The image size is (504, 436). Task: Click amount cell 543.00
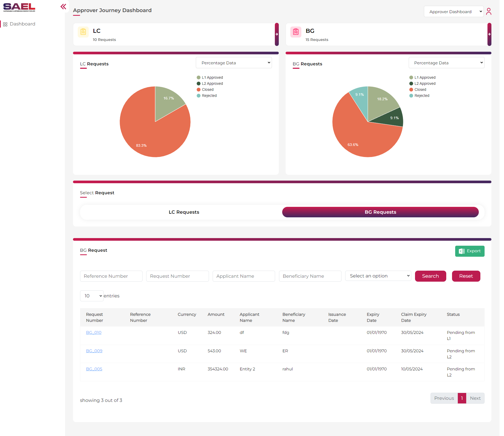[x=214, y=351]
